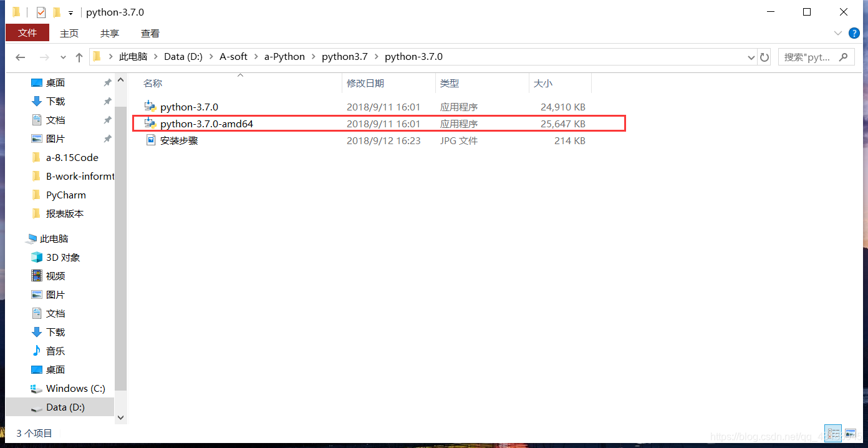
Task: Click the 下载 arrow icon under 此电脑
Action: [37, 332]
